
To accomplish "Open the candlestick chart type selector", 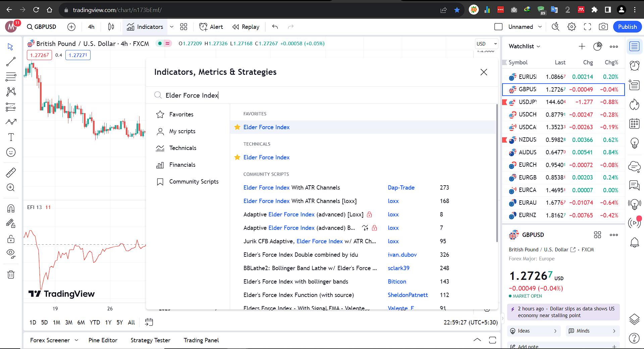I will pos(111,27).
